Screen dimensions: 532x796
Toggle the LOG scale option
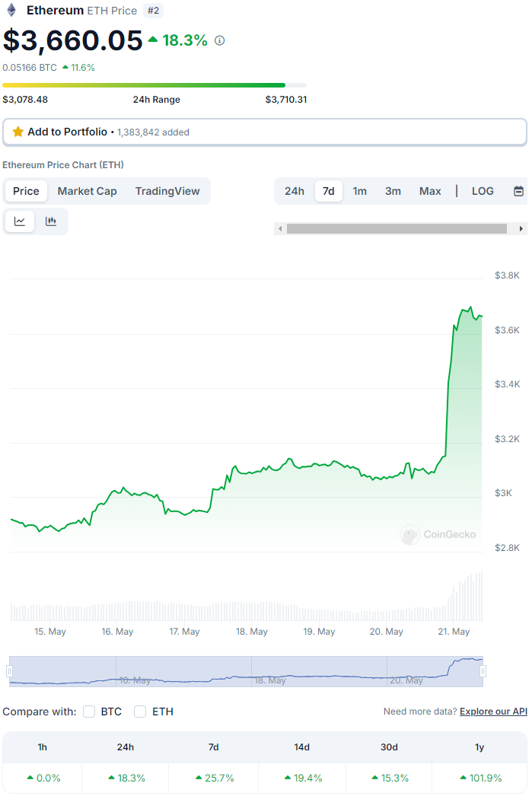point(483,191)
